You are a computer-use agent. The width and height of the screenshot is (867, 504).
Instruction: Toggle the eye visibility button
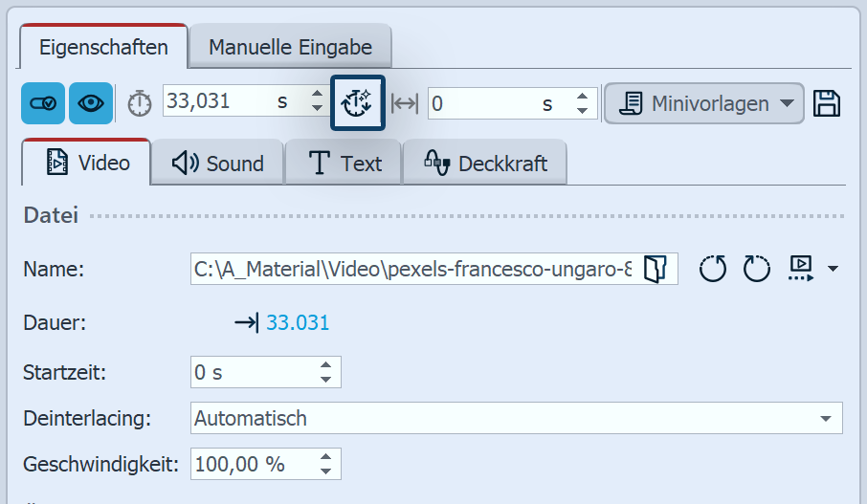point(91,103)
